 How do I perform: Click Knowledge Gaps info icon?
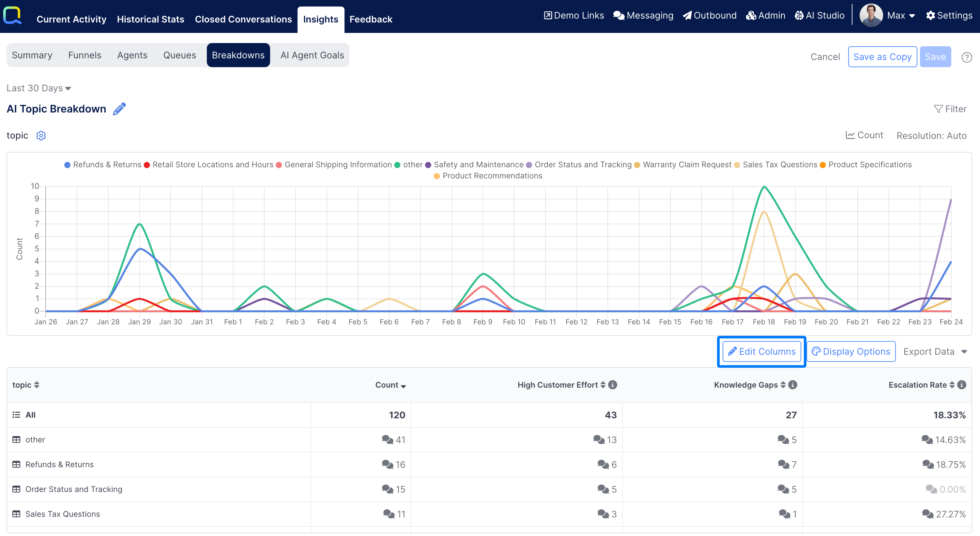(x=793, y=385)
